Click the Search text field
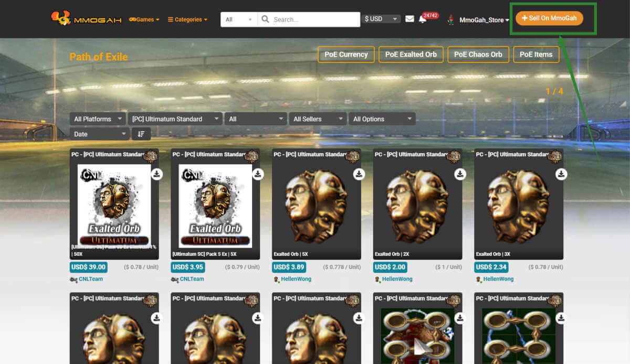 pyautogui.click(x=315, y=19)
